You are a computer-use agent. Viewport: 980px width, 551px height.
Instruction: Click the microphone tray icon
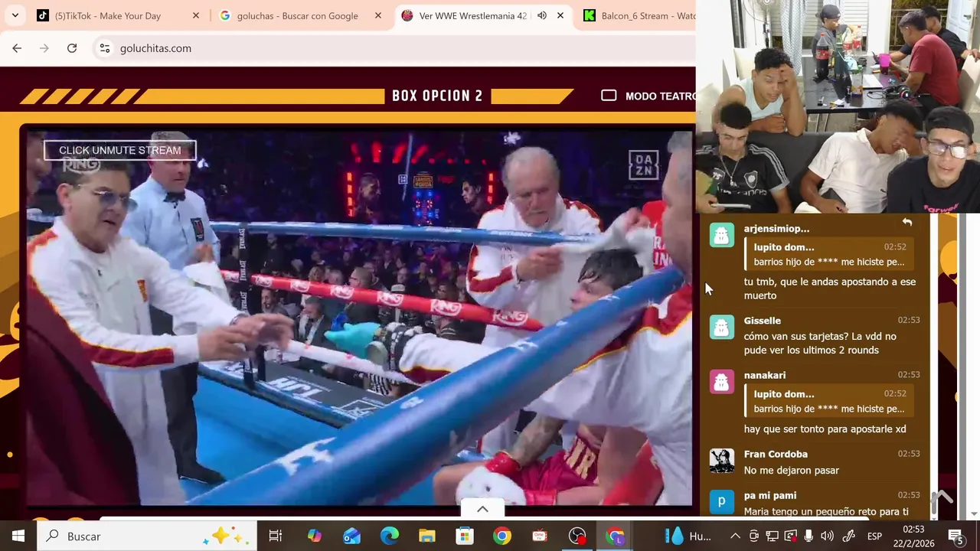(x=808, y=536)
